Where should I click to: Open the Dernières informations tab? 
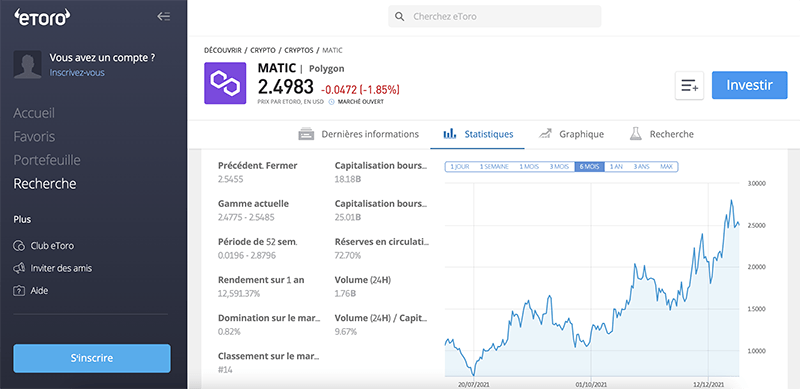[359, 134]
